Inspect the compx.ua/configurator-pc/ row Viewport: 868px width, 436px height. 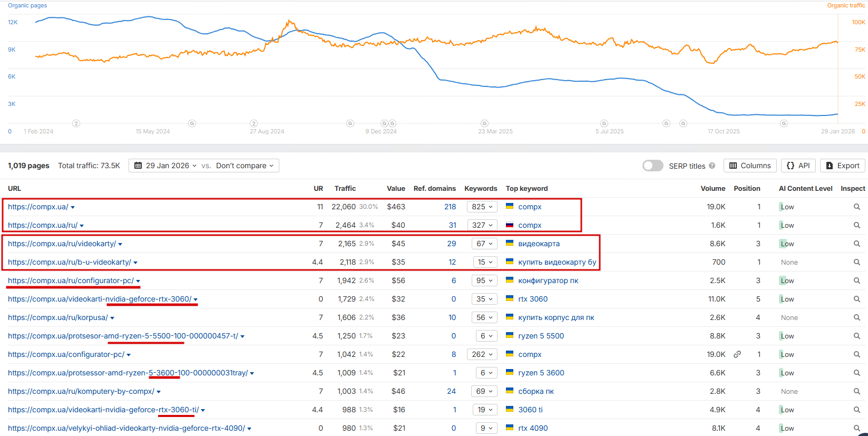(x=857, y=354)
